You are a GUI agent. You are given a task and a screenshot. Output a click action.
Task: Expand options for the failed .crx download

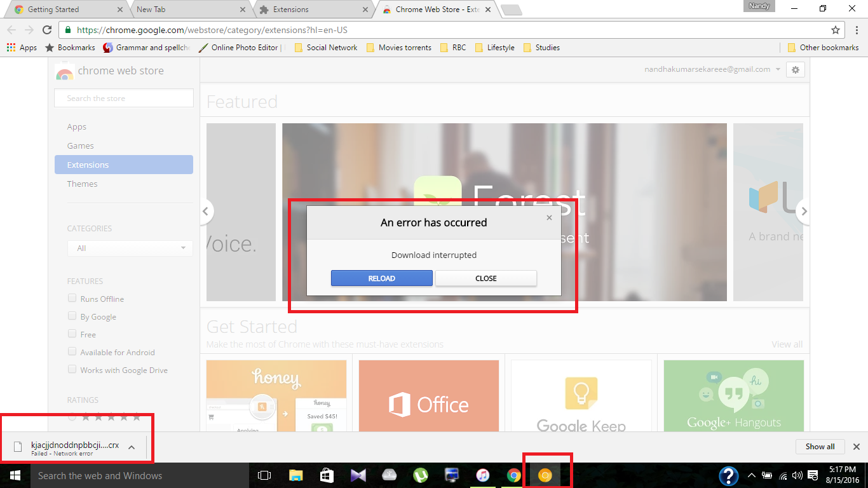[x=132, y=447]
